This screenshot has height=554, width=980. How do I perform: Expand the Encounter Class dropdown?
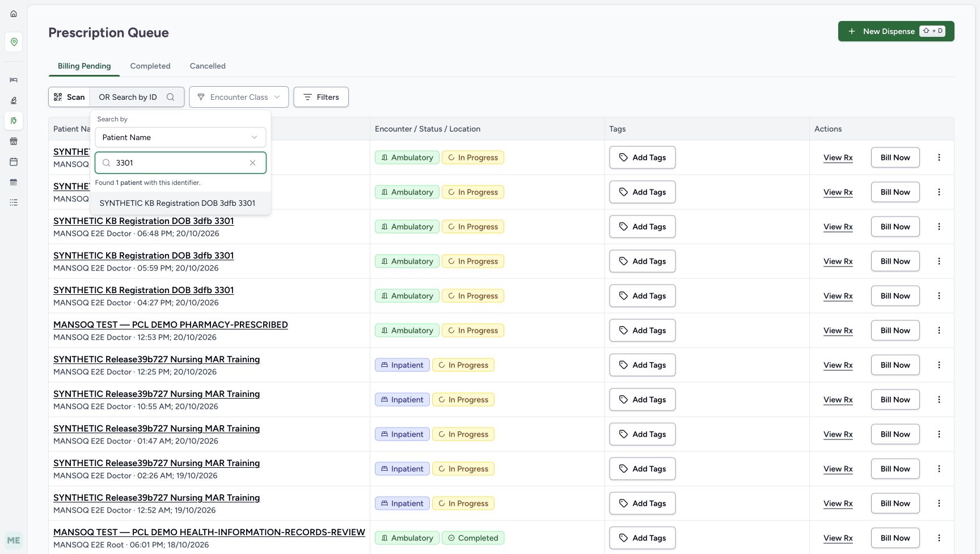[239, 97]
